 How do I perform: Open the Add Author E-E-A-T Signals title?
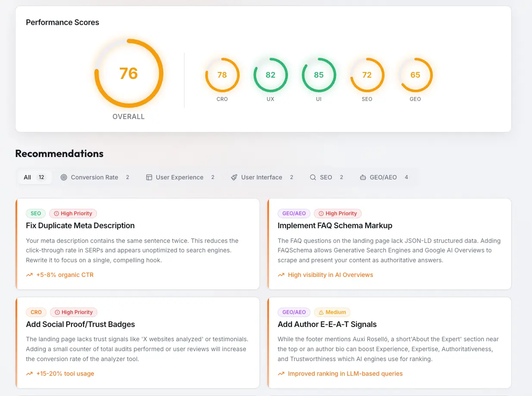click(327, 324)
